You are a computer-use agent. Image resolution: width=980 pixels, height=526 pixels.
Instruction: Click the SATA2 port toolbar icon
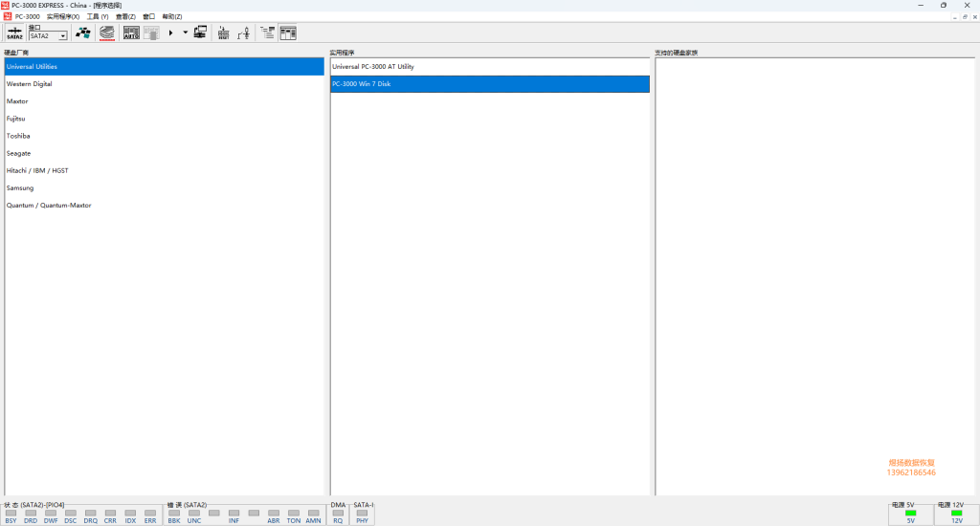coord(15,33)
